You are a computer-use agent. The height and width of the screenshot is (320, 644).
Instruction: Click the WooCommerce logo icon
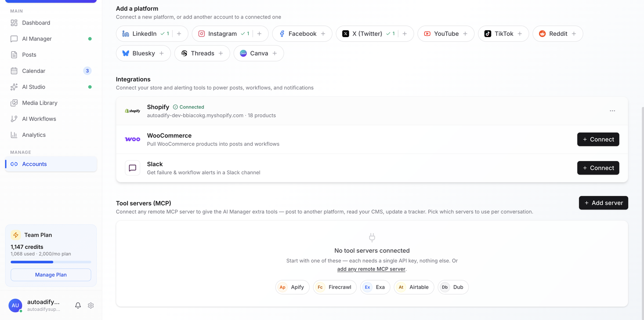pyautogui.click(x=132, y=139)
